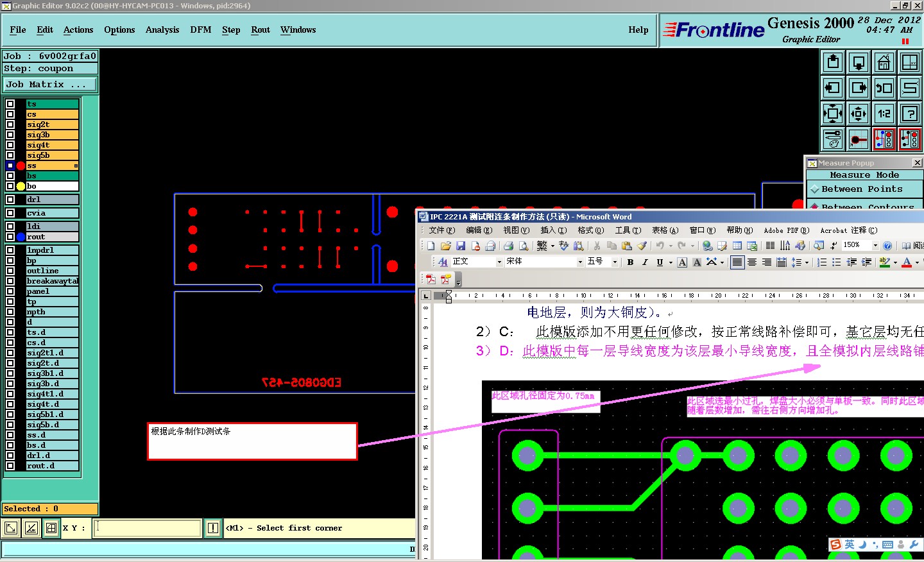
Task: Click the Open folder icon in Word toolbar
Action: tap(446, 246)
